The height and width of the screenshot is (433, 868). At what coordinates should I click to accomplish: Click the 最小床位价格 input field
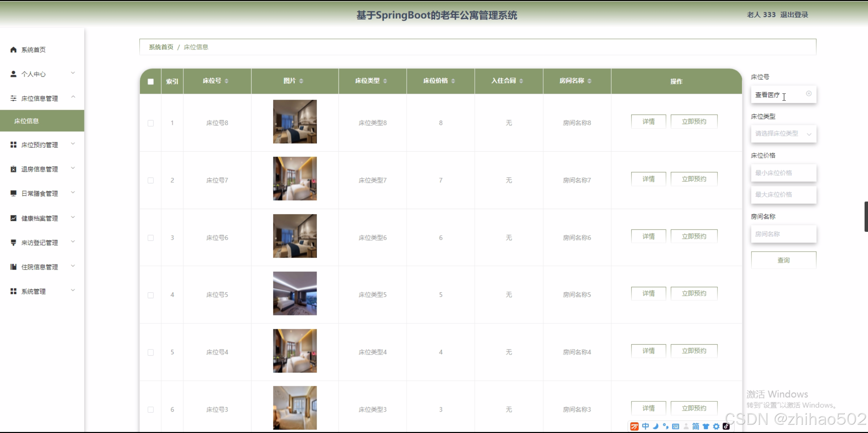tap(783, 173)
